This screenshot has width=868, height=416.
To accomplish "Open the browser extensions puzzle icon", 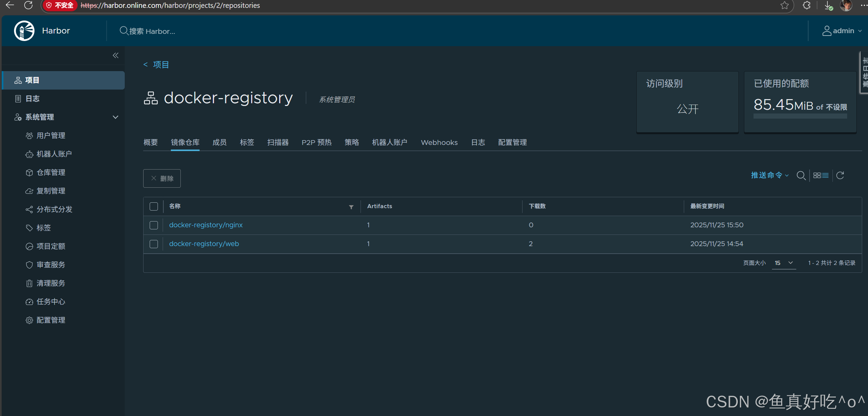I will tap(806, 5).
